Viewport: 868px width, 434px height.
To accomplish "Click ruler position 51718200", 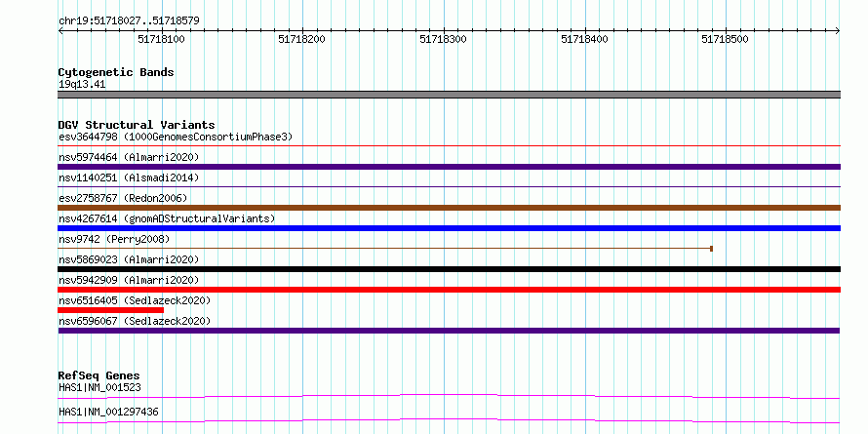I will [x=301, y=39].
